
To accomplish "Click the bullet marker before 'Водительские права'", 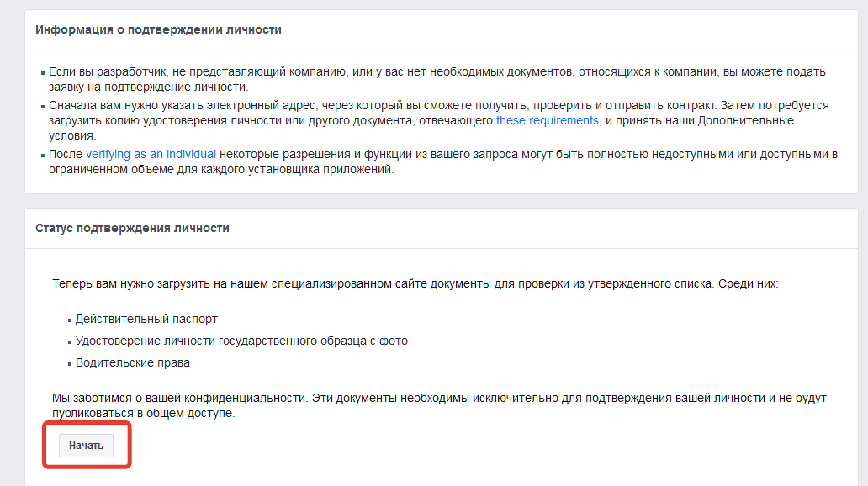I will click(x=69, y=365).
